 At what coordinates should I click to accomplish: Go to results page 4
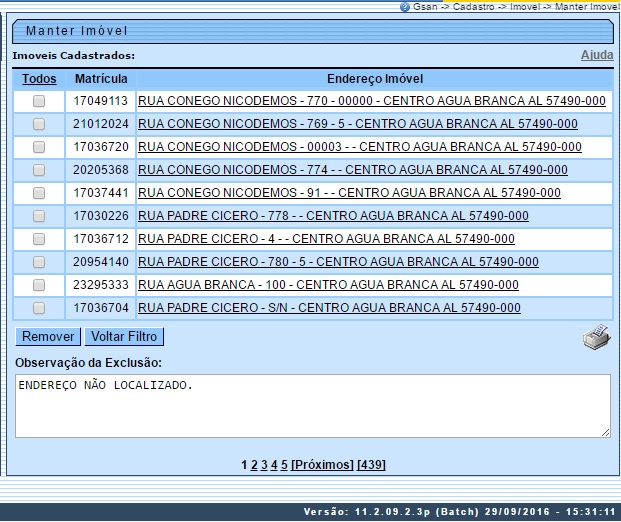click(x=274, y=465)
